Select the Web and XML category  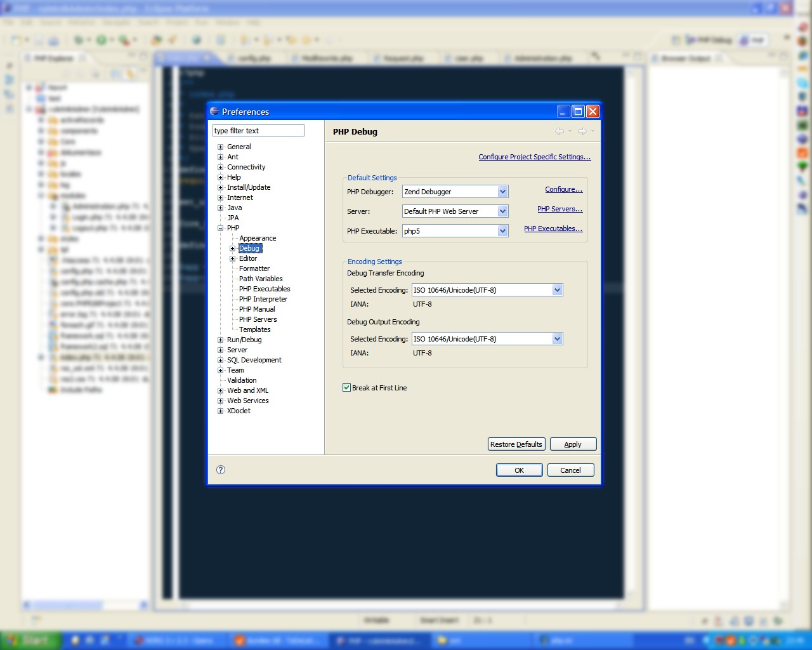pos(247,390)
